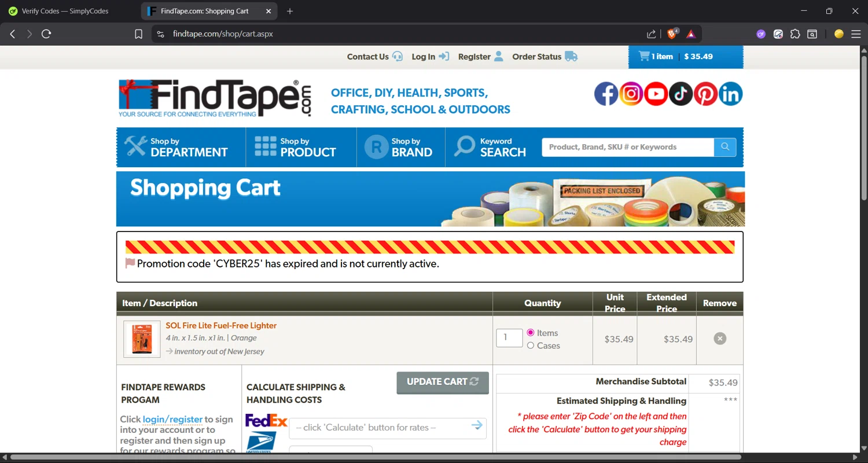868x463 pixels.
Task: Open Shop by Brand menu
Action: tap(401, 147)
